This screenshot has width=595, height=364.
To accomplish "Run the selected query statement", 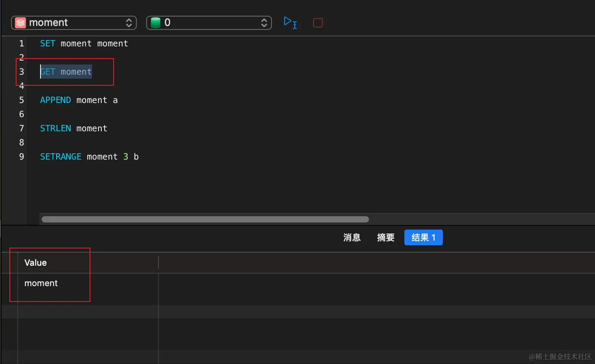I will [290, 22].
